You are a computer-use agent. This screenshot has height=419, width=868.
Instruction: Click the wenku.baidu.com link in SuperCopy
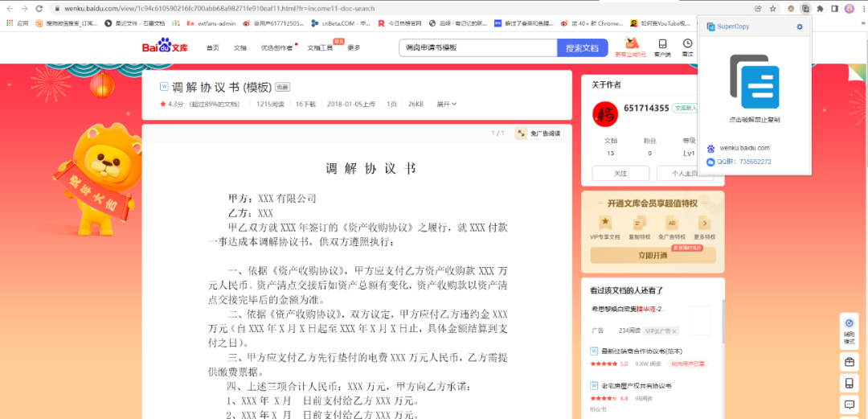click(744, 148)
